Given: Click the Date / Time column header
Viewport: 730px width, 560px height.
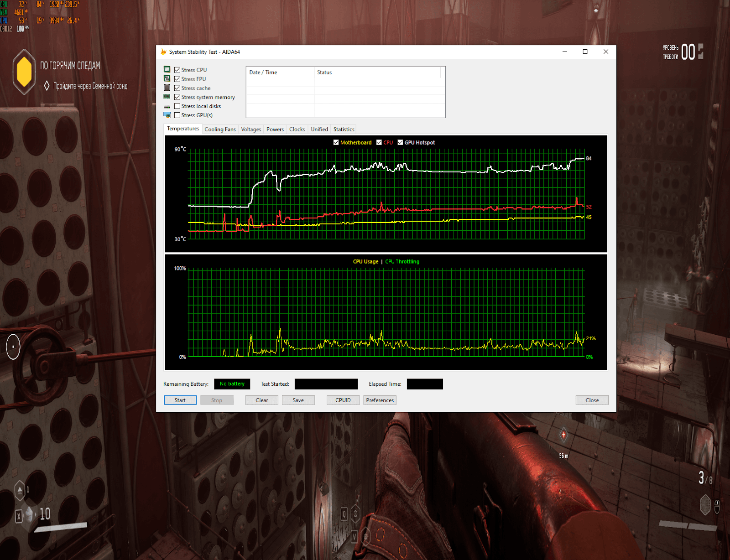Looking at the screenshot, I should pos(280,72).
